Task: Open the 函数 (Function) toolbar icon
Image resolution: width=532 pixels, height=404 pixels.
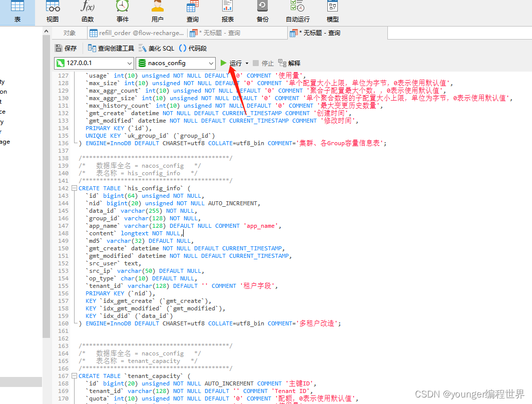Action: (x=88, y=12)
